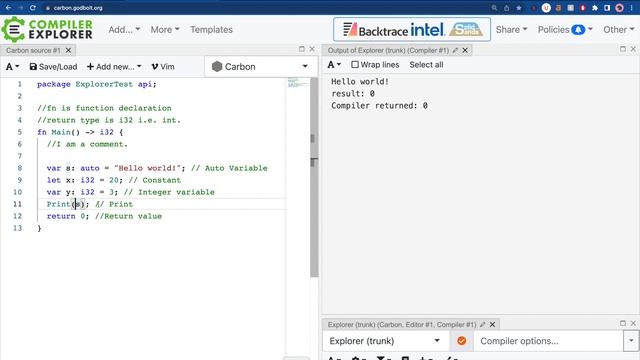640x360 pixels.
Task: Maximize the source editor pane
Action: [302, 49]
